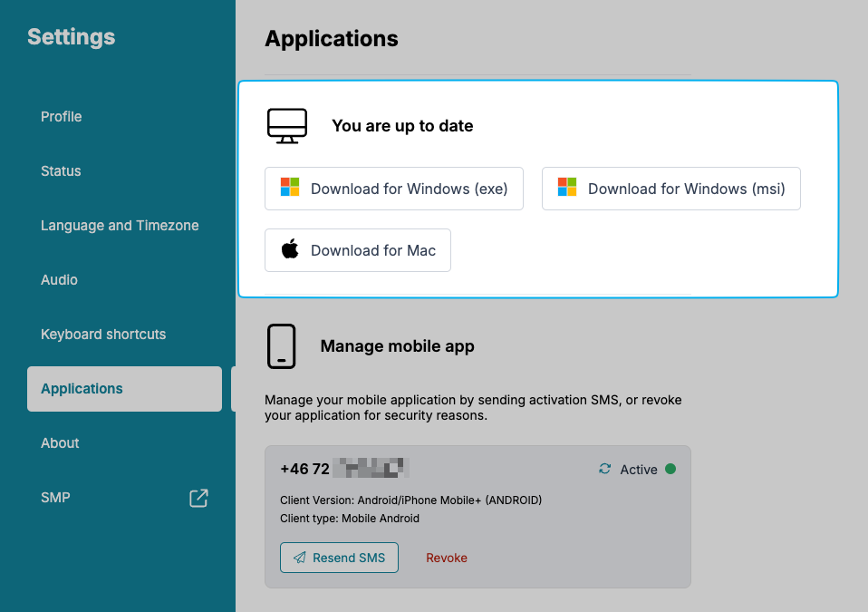Open the About section

coord(60,443)
